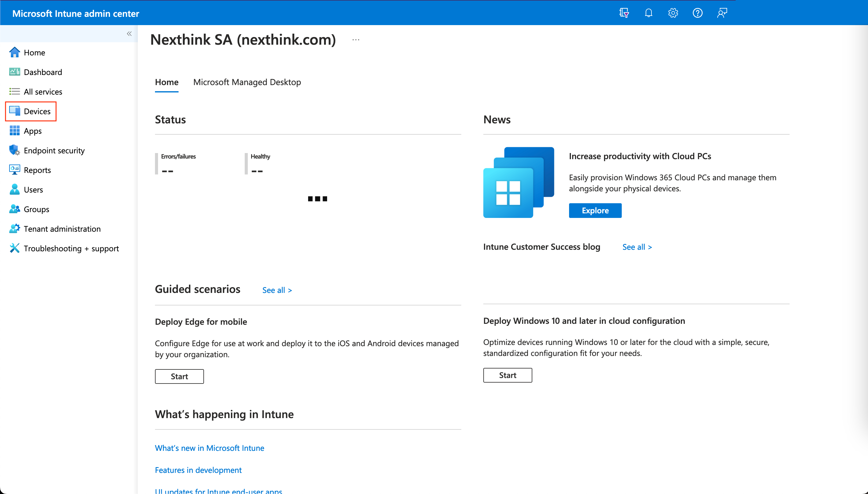This screenshot has height=494, width=868.
Task: Click the Reports monitor icon
Action: click(14, 170)
